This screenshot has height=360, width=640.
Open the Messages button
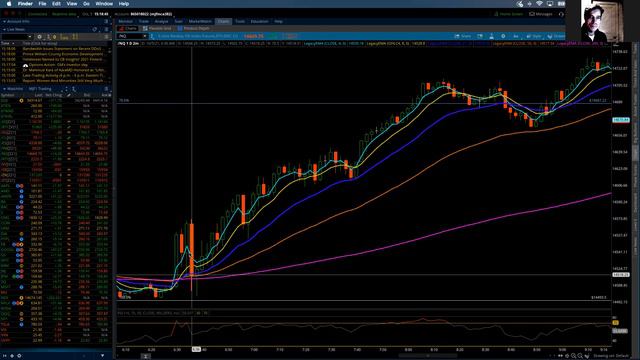tap(541, 14)
